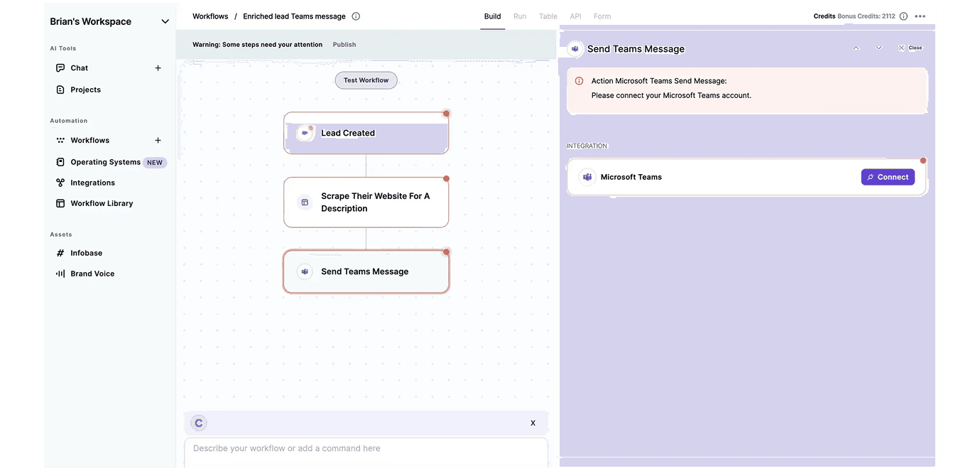The height and width of the screenshot is (471, 980).
Task: Click Publish in the warning bar
Action: (344, 45)
